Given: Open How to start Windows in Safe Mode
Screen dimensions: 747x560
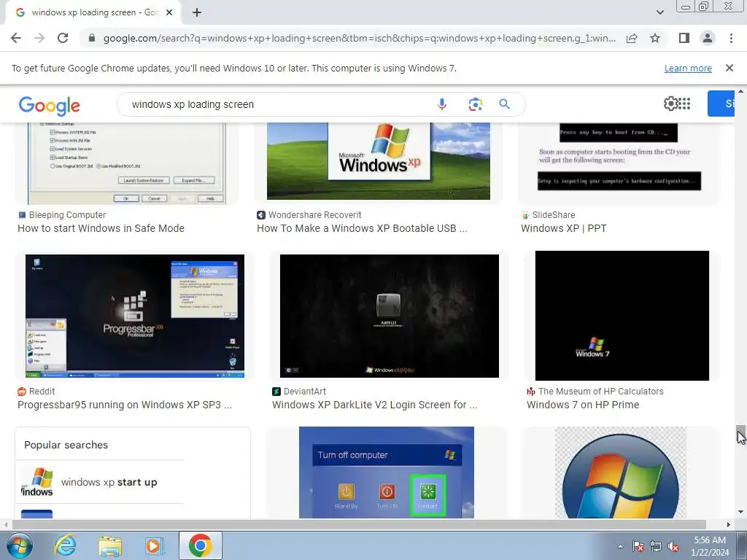Looking at the screenshot, I should coord(101,228).
